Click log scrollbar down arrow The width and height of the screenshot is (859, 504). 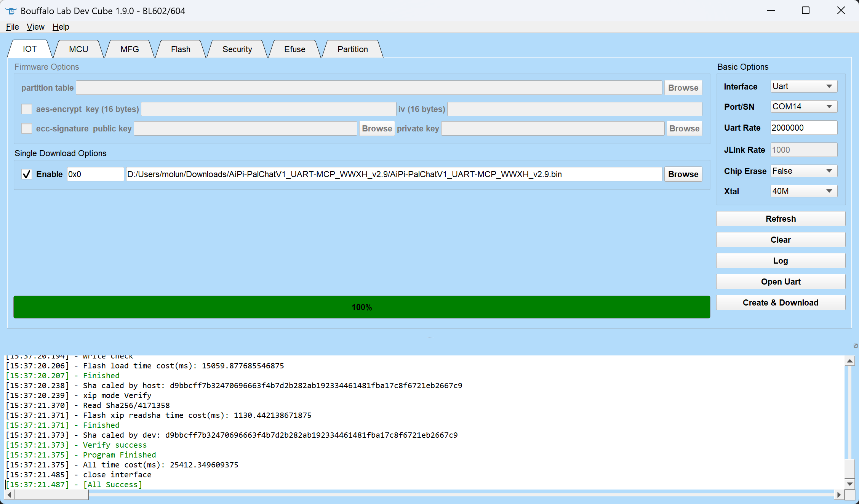point(850,484)
